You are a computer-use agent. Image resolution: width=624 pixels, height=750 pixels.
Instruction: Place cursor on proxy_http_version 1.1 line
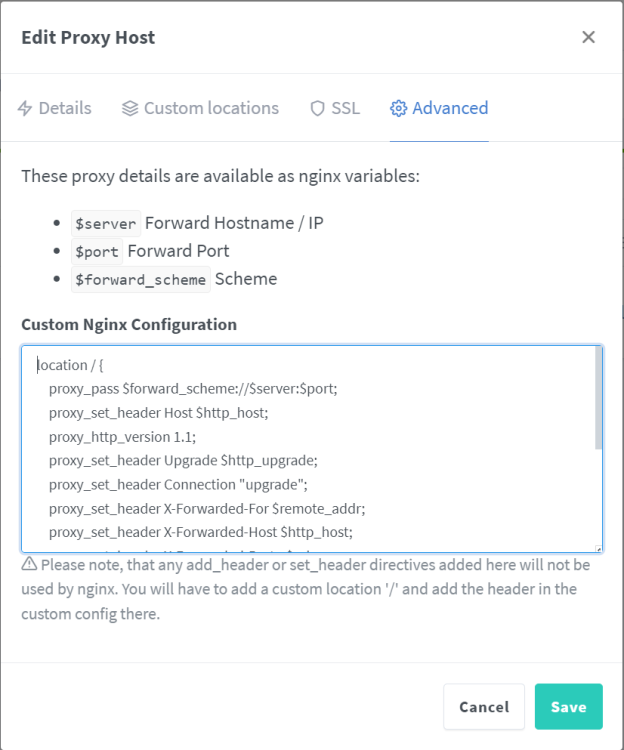[122, 437]
